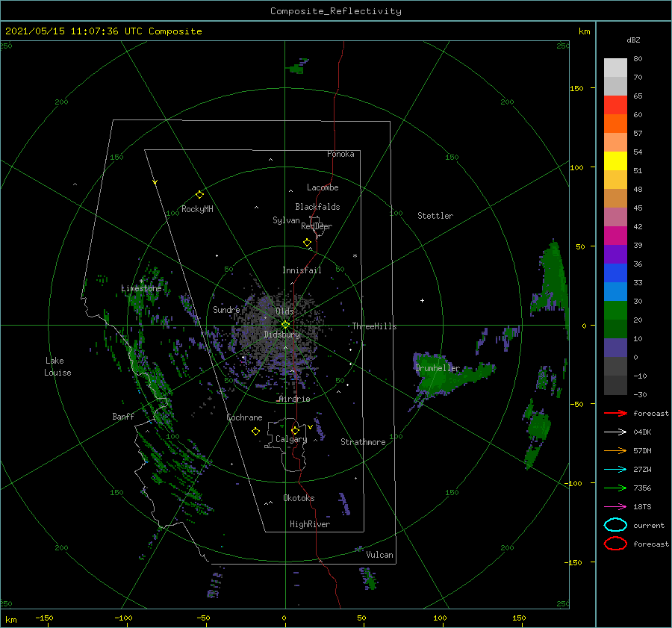Viewport: 672px width, 628px height.
Task: Click the green 7356 arrow icon
Action: [615, 488]
